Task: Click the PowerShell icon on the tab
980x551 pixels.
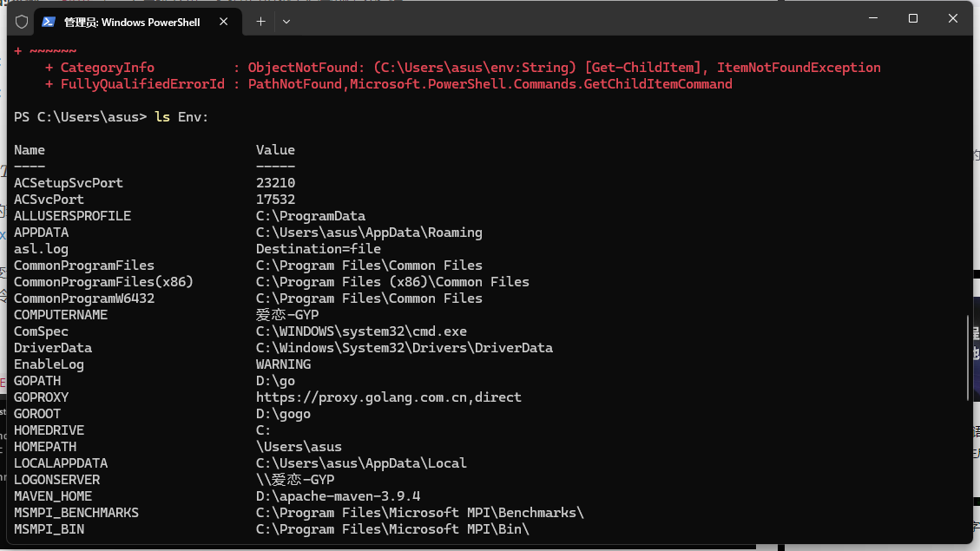Action: [x=48, y=22]
